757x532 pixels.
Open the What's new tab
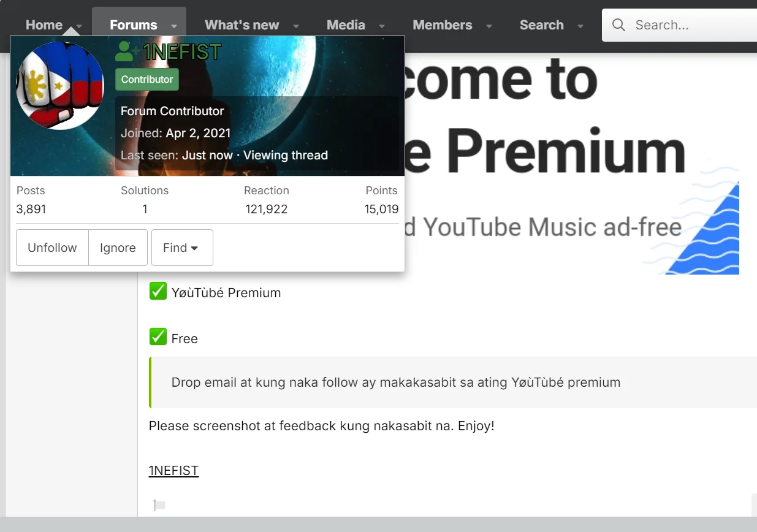point(242,25)
